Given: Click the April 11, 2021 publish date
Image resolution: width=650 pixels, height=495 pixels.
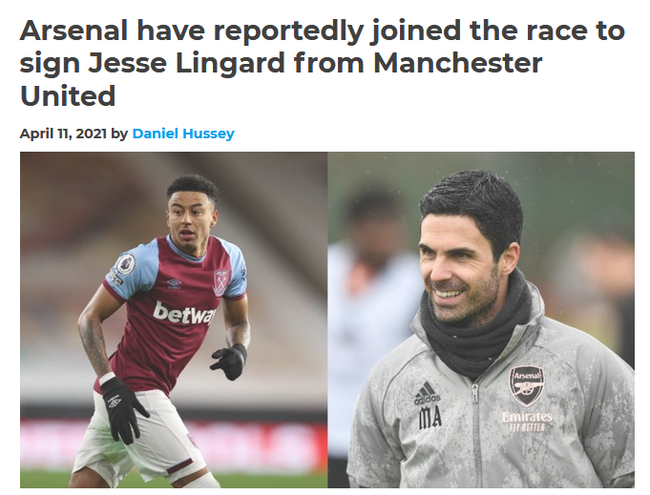Looking at the screenshot, I should pos(63,133).
